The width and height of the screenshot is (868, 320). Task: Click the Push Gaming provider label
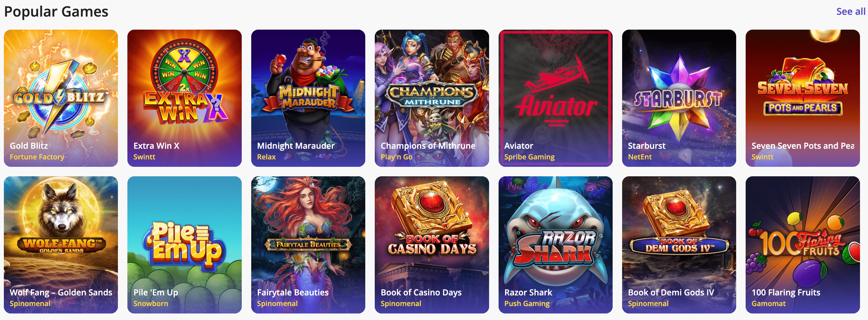(527, 304)
